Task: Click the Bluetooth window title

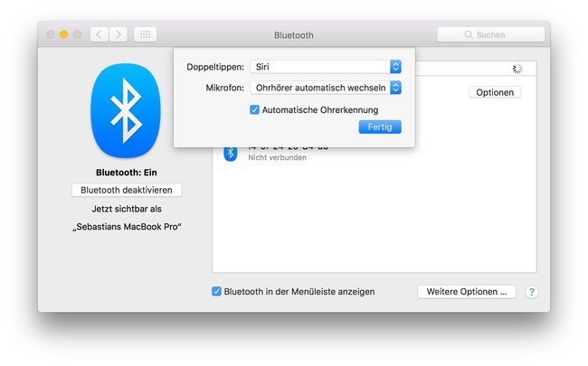Action: [294, 35]
